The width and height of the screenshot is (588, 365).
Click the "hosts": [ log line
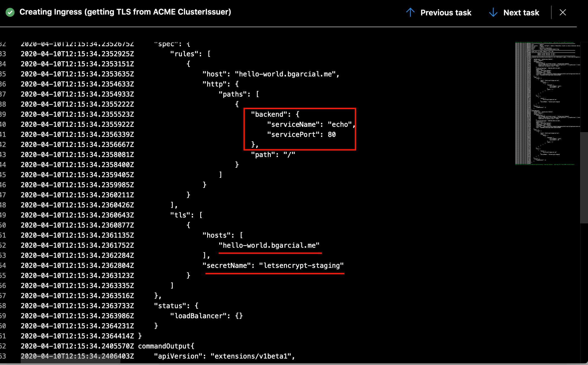[223, 235]
